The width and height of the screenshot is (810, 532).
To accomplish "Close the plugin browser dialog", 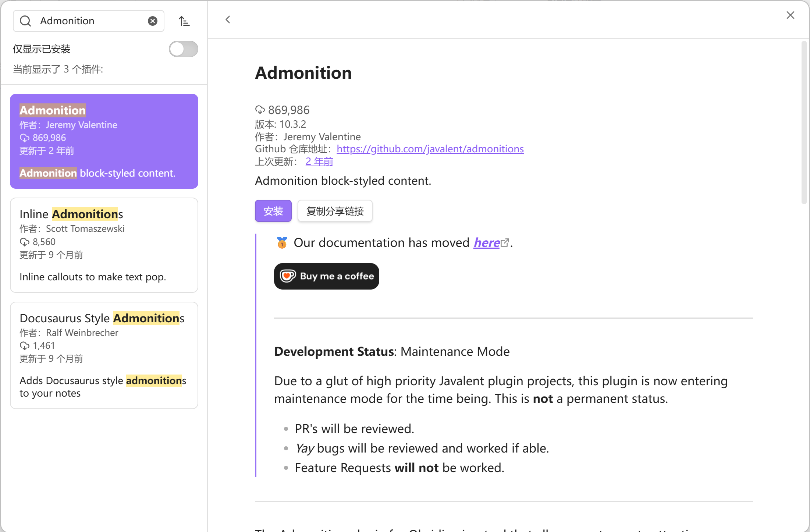I will (790, 15).
